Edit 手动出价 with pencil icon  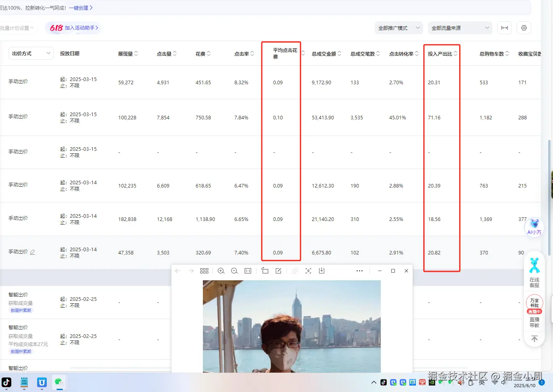click(x=33, y=252)
